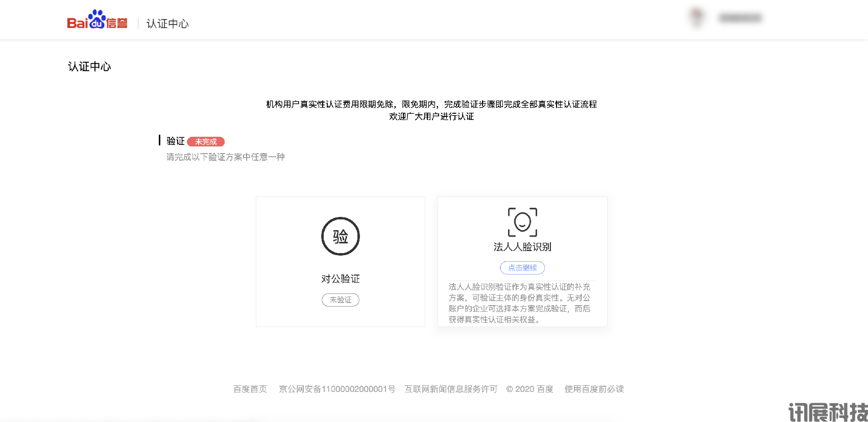Viewport: 868px width, 422px height.
Task: Click the red 未完成 status badge
Action: click(x=206, y=142)
